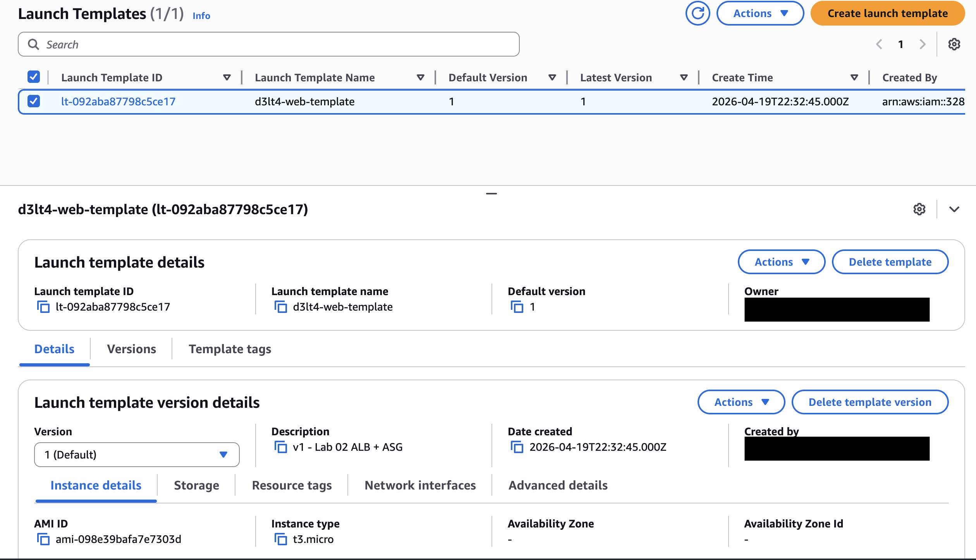Collapse the details panel with chevron
This screenshot has width=976, height=560.
954,210
